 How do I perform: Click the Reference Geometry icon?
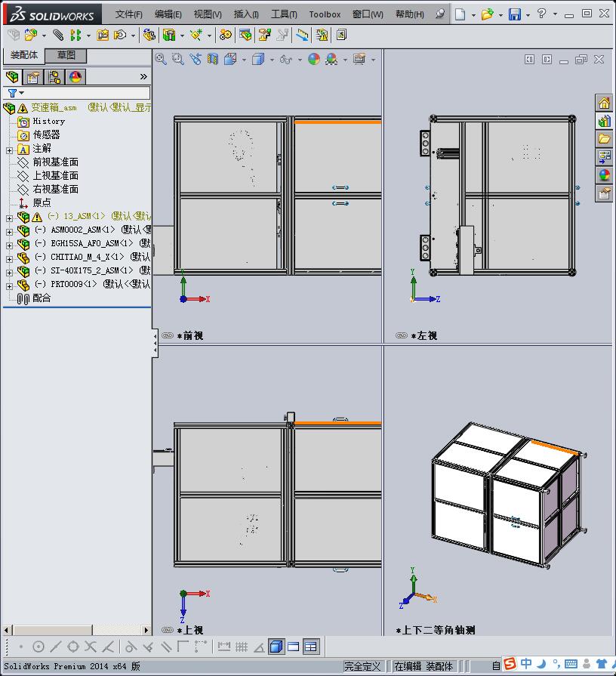coord(196,35)
